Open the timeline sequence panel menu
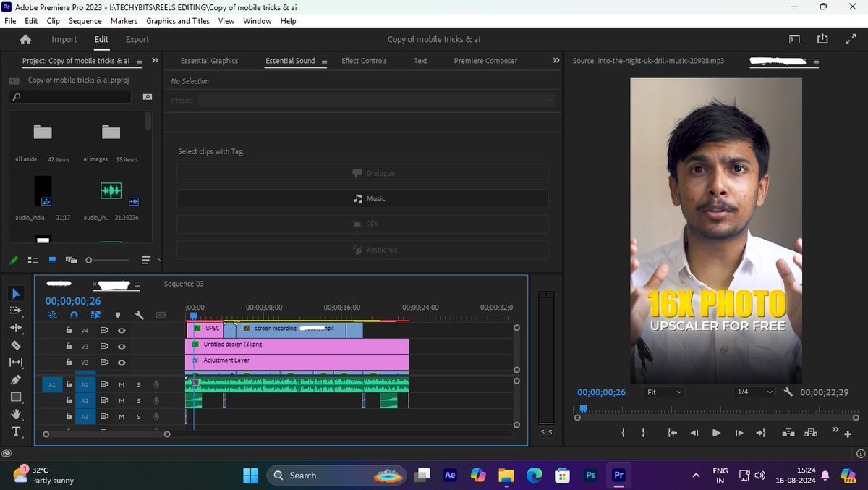868x490 pixels. [137, 284]
